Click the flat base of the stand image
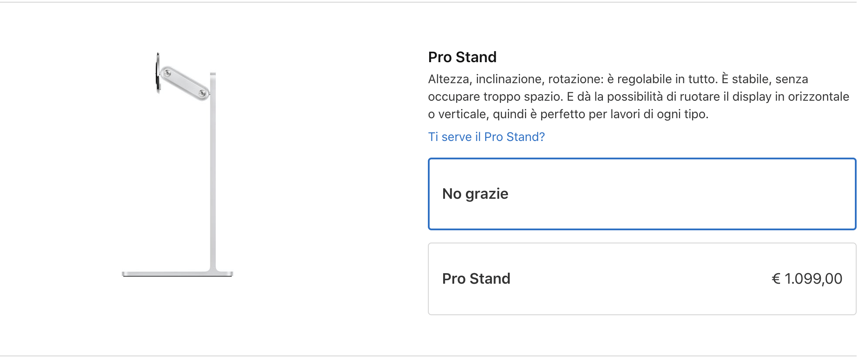 click(177, 274)
